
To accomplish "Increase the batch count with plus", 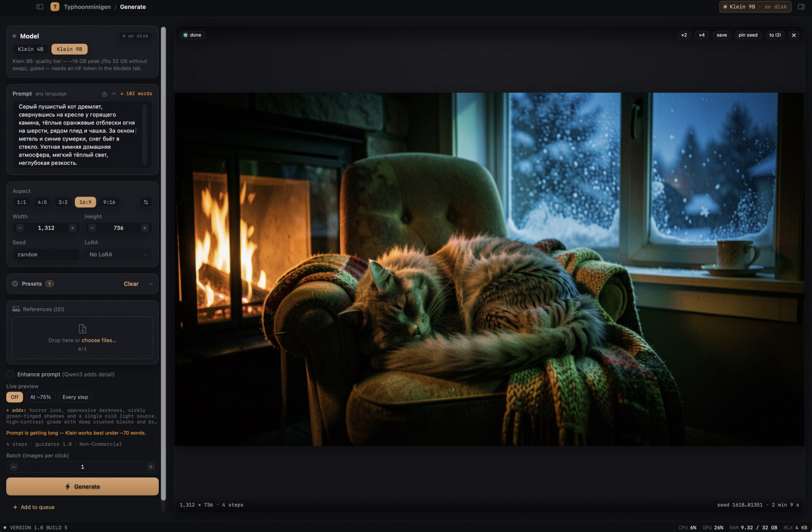I will [x=151, y=467].
